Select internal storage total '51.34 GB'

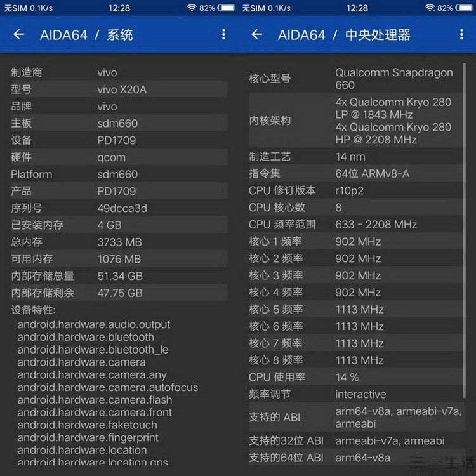(x=120, y=276)
